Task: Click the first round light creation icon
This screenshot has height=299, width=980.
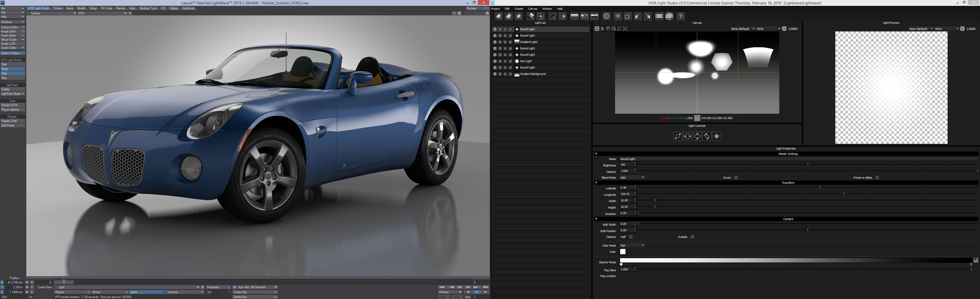Action: 499,16
